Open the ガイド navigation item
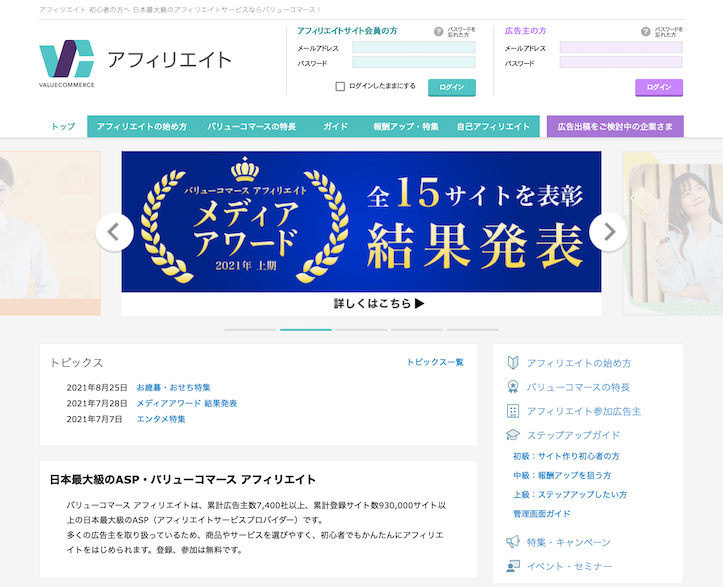723x587 pixels. point(335,126)
